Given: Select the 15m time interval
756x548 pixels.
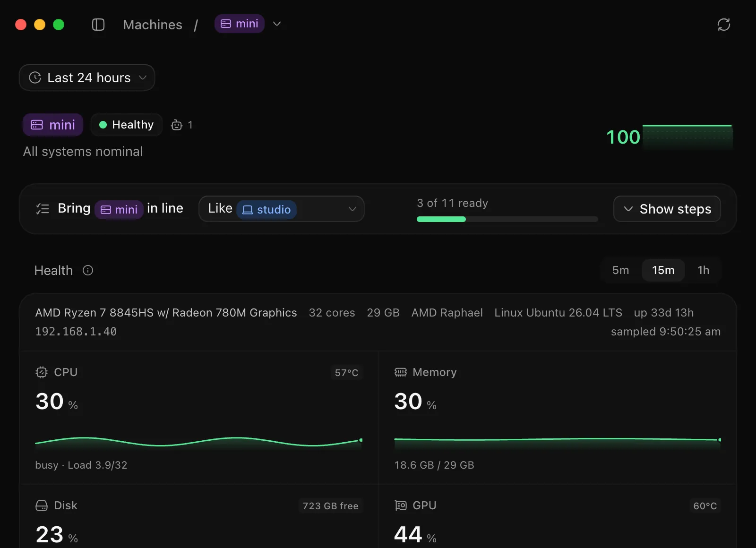Looking at the screenshot, I should tap(663, 270).
